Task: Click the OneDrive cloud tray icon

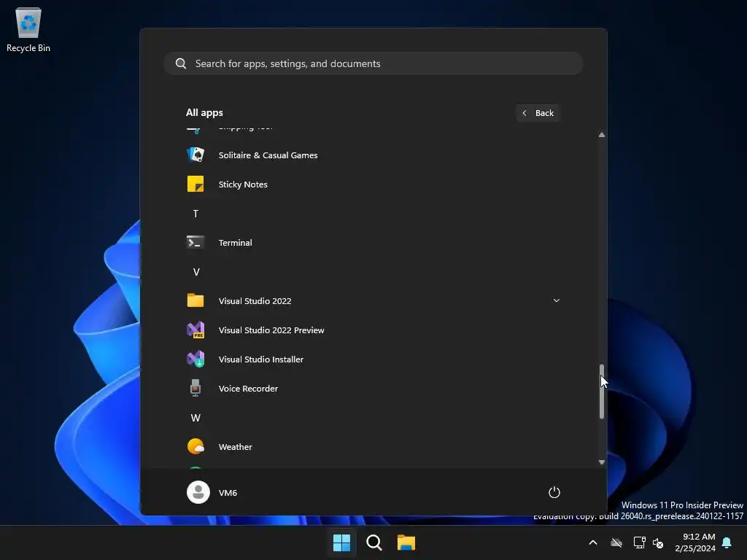Action: (616, 542)
